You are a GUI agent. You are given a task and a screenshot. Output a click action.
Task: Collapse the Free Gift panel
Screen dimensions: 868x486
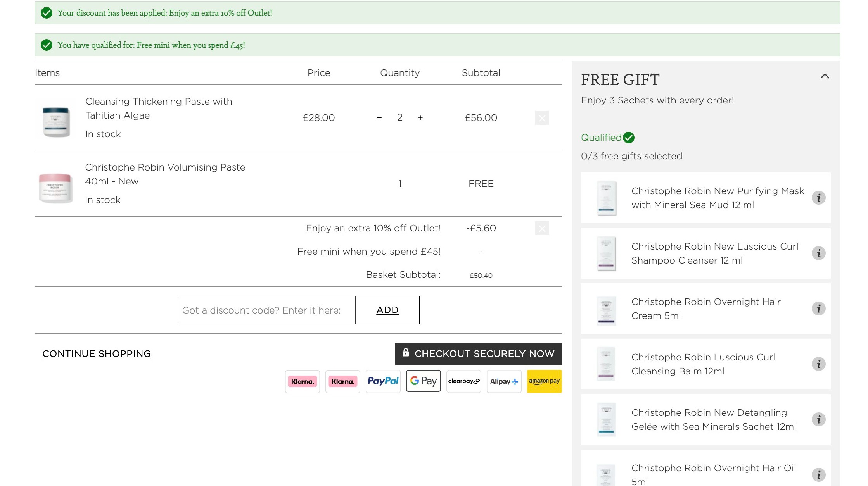coord(825,76)
